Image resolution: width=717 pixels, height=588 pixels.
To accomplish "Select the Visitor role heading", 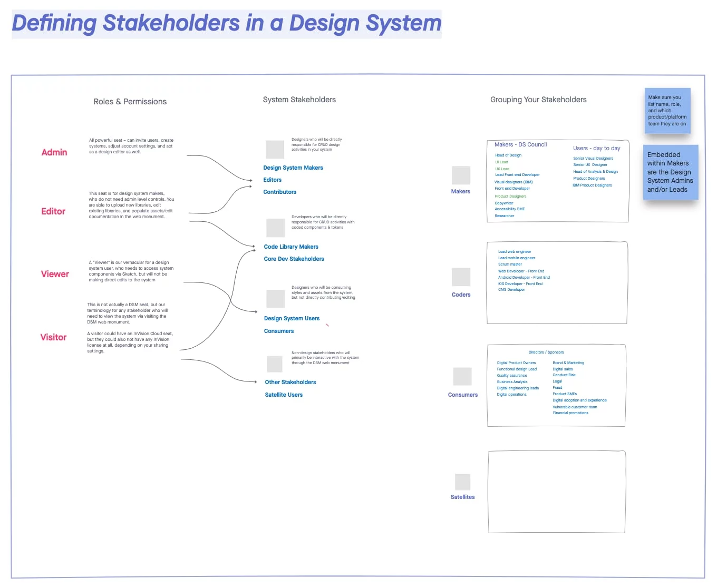I will click(x=54, y=337).
